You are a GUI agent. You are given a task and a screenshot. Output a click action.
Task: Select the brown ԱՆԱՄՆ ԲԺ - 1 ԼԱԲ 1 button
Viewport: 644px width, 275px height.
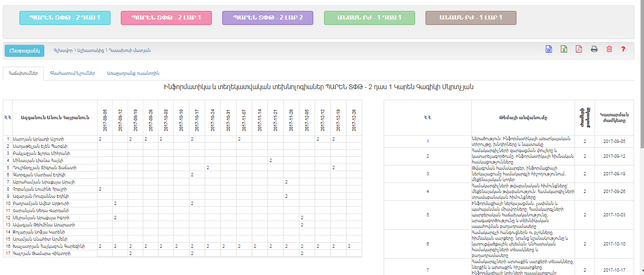[x=471, y=18]
